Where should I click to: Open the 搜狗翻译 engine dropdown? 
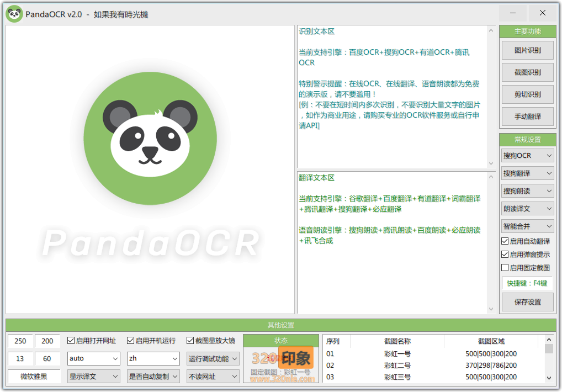point(527,173)
